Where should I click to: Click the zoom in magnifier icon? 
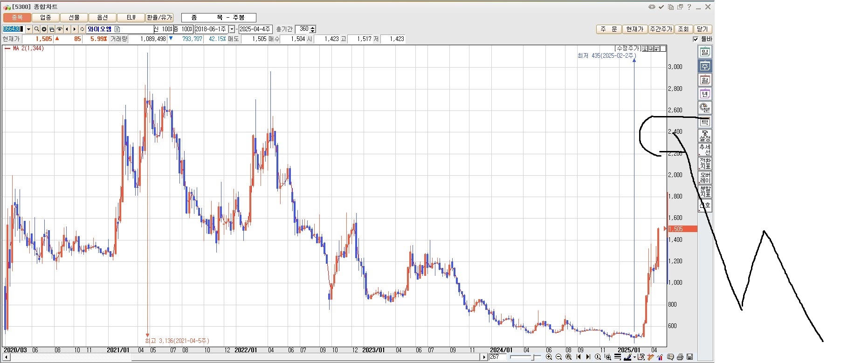(549, 357)
